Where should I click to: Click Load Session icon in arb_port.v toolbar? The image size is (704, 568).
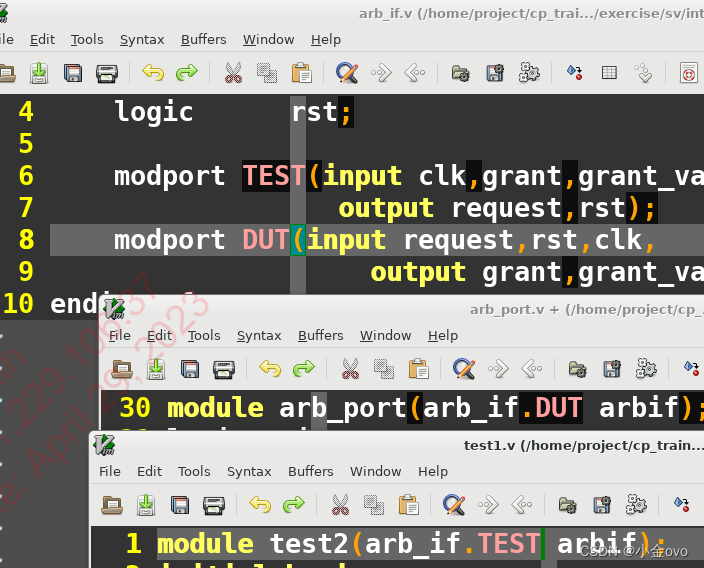tap(578, 369)
